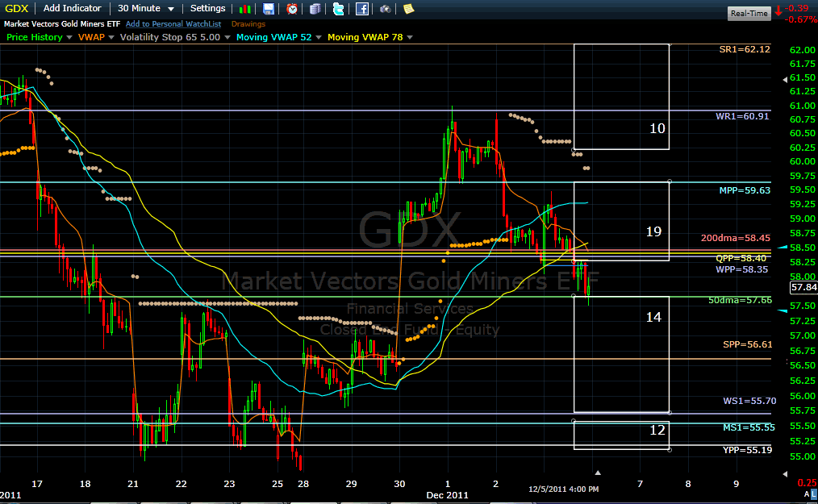Expand the Moving VWAP 52 dropdown arrow

point(318,38)
